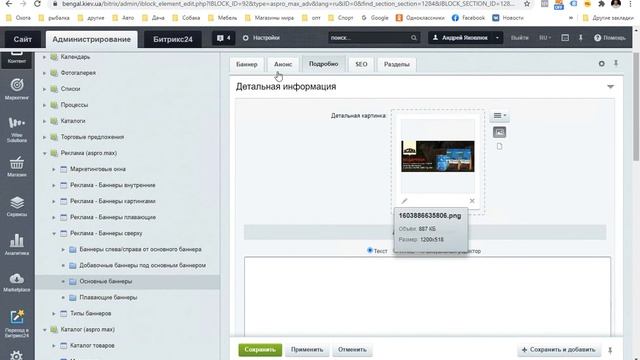This screenshot has height=360, width=640.
Task: Click the panel layout icon in top bar
Action: tap(565, 38)
